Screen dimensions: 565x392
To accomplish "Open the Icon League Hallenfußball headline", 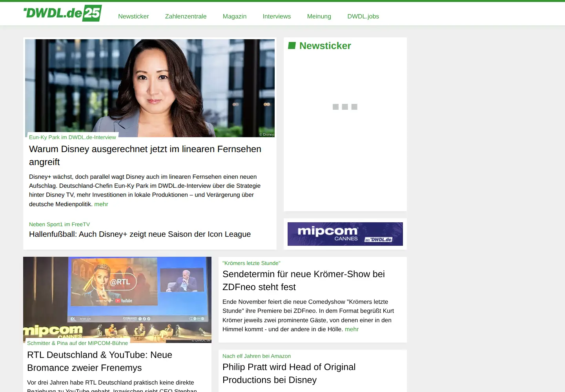I will 140,234.
